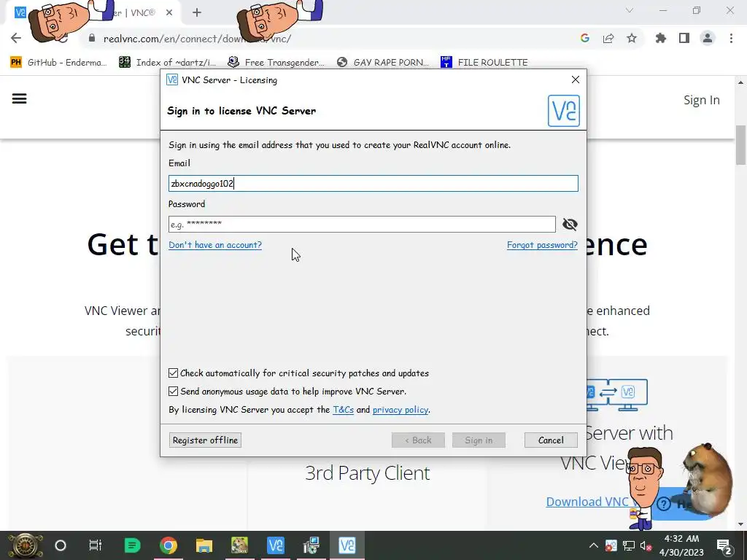Open the privacy policy link
747x560 pixels.
pyautogui.click(x=400, y=410)
